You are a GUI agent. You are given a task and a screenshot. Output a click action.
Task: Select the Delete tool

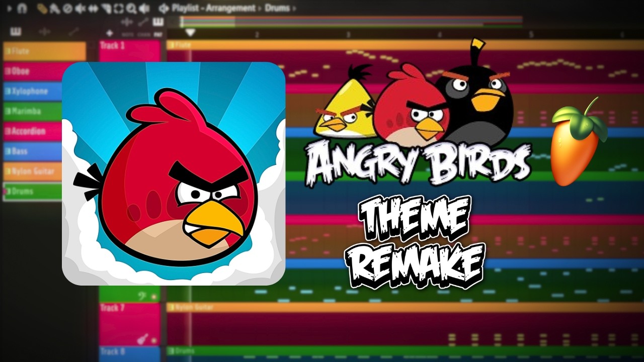[67, 9]
